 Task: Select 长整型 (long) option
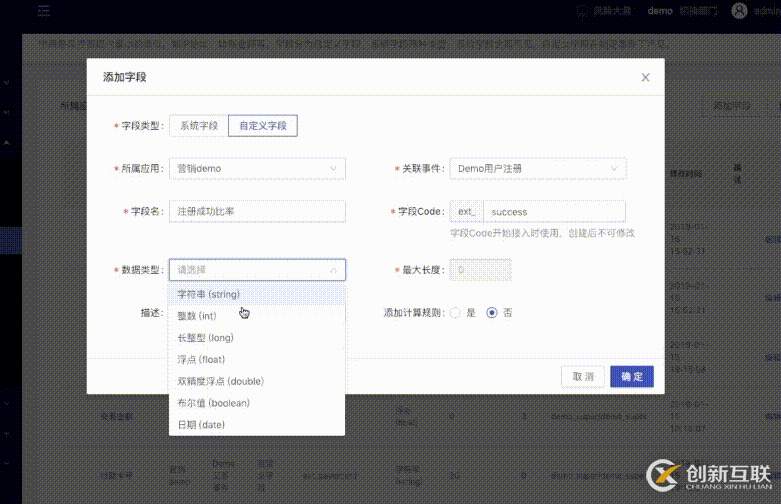[x=205, y=338]
